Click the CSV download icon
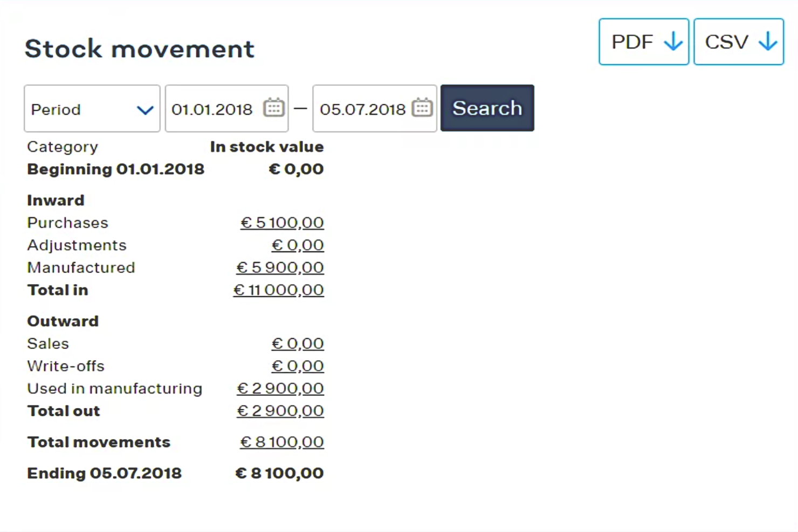The width and height of the screenshot is (798, 532). (739, 42)
